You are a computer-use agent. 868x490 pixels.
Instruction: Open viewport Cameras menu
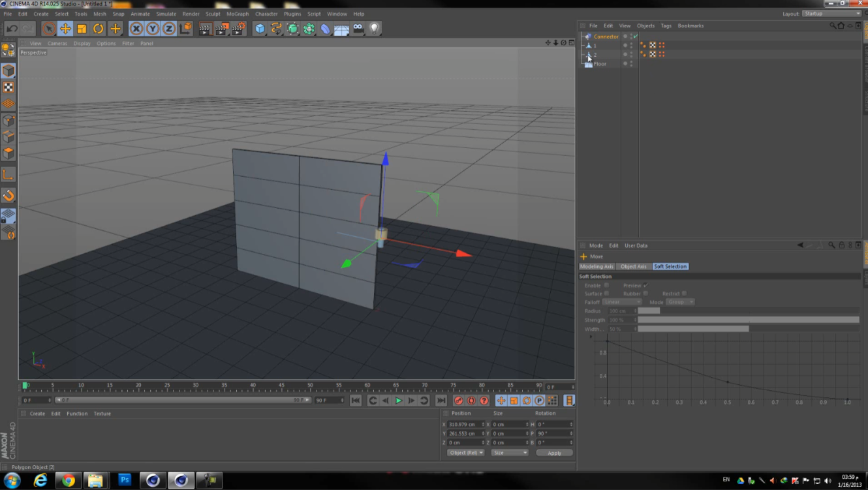57,44
